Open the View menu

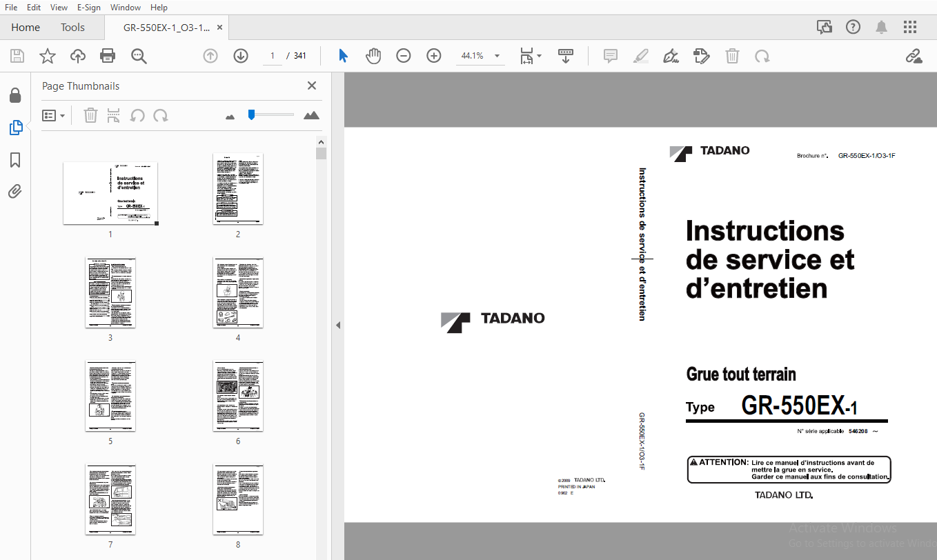point(59,8)
